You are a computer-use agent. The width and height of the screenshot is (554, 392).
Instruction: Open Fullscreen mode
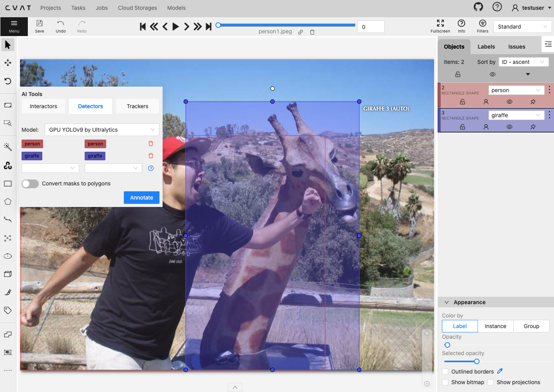click(x=440, y=26)
